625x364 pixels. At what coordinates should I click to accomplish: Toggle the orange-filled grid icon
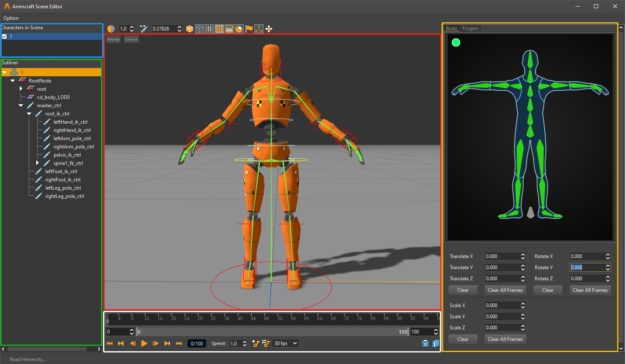tap(219, 29)
